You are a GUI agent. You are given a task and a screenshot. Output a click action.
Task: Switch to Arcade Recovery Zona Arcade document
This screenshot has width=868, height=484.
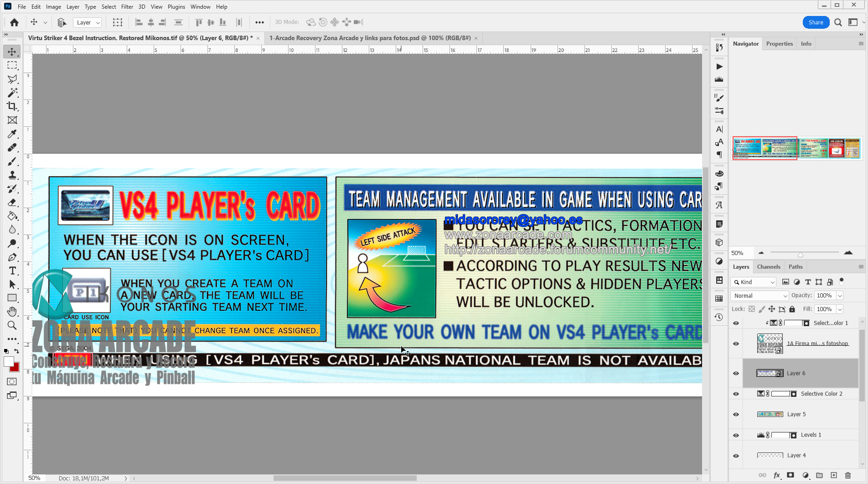(x=370, y=38)
